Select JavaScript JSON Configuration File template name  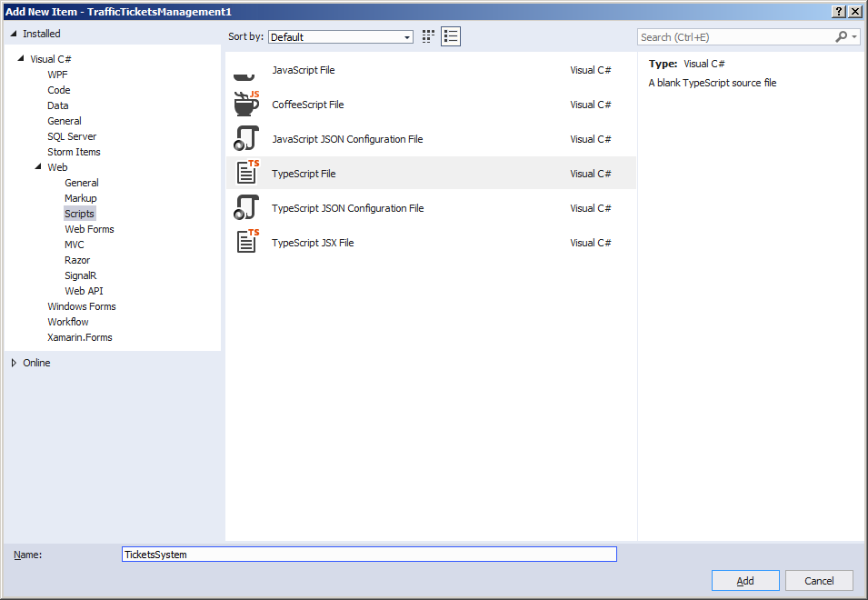347,139
